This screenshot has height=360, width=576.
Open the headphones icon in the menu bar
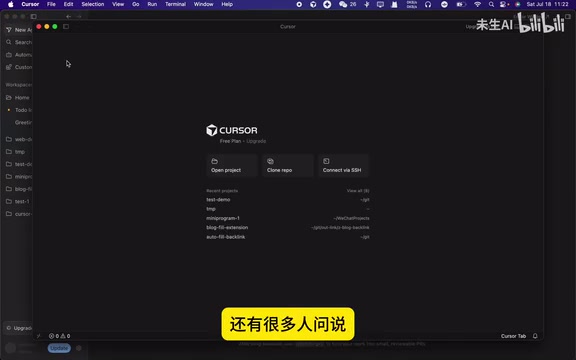coord(428,4)
